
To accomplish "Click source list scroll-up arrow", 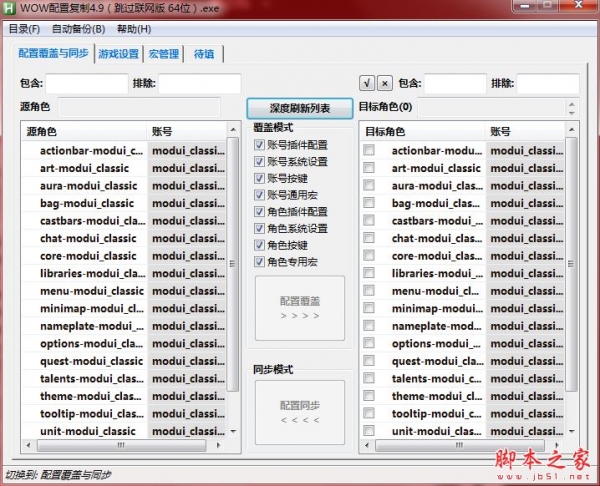I will [233, 130].
